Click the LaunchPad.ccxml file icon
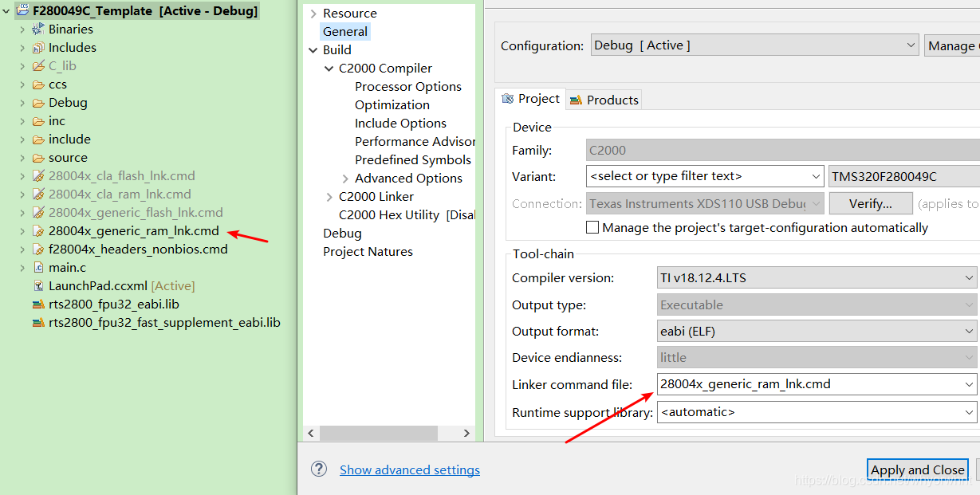 [38, 285]
